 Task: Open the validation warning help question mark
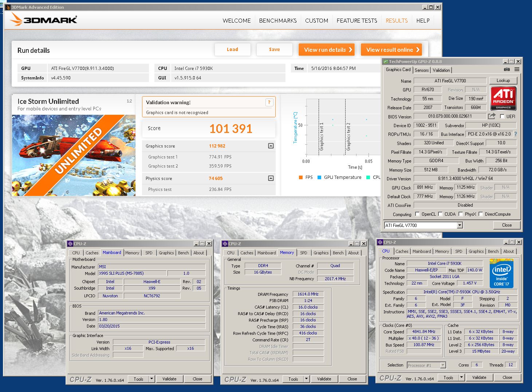[269, 102]
